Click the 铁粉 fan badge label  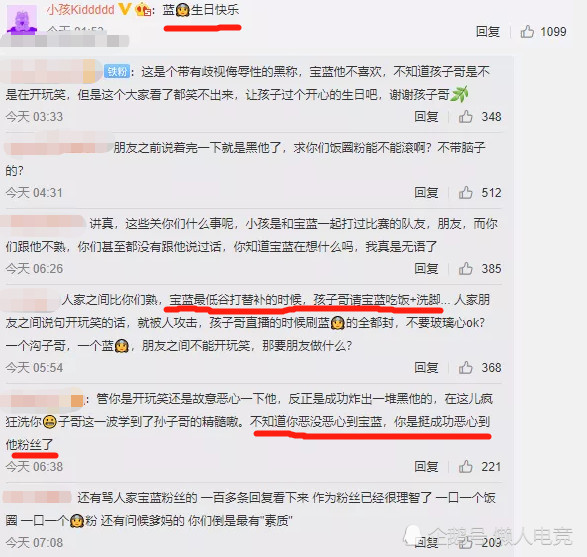(x=117, y=71)
